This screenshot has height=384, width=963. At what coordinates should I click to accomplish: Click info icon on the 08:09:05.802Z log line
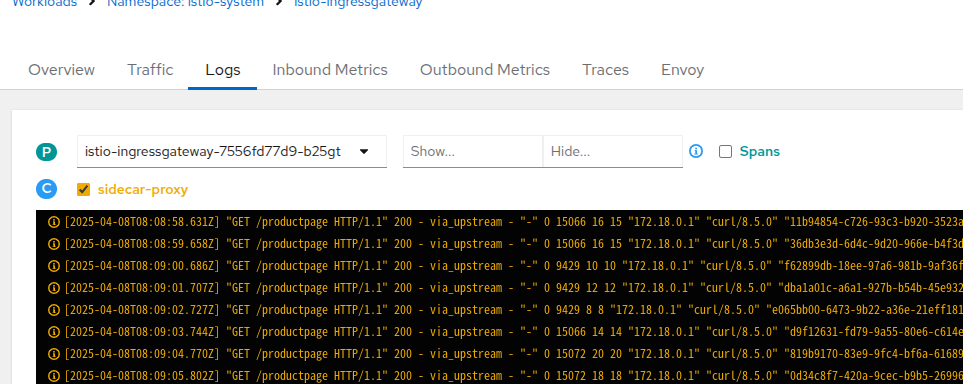coord(54,376)
